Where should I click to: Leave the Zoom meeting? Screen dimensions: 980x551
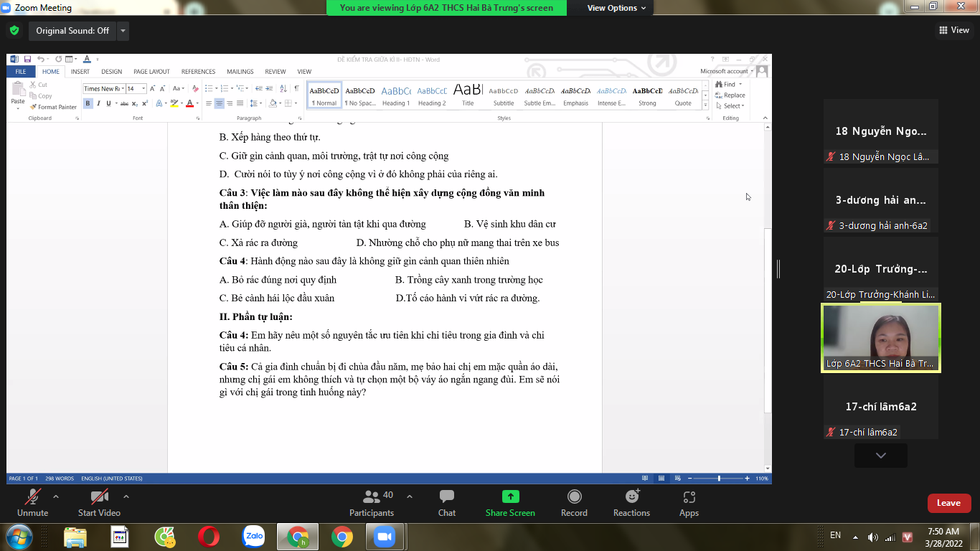(948, 503)
